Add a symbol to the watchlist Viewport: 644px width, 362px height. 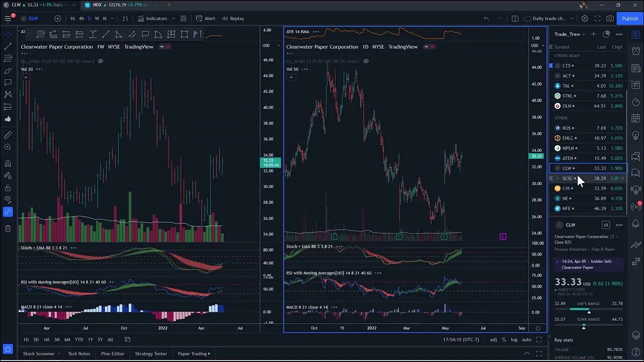click(594, 34)
